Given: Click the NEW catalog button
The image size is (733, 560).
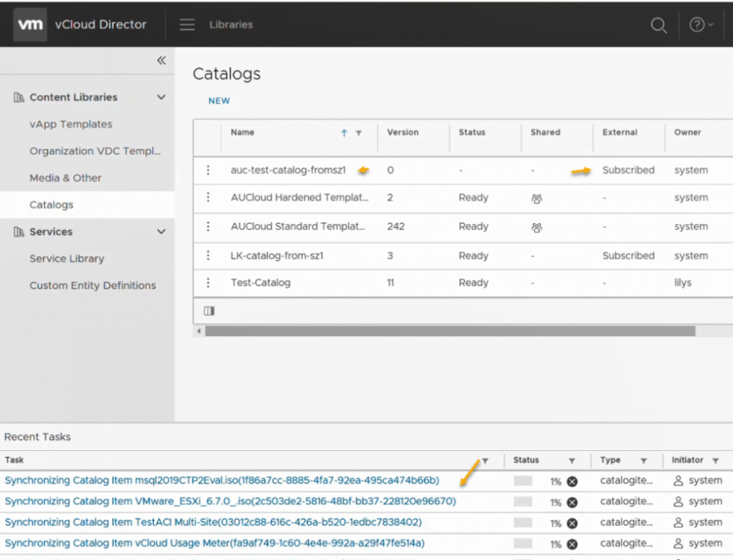Looking at the screenshot, I should point(219,101).
